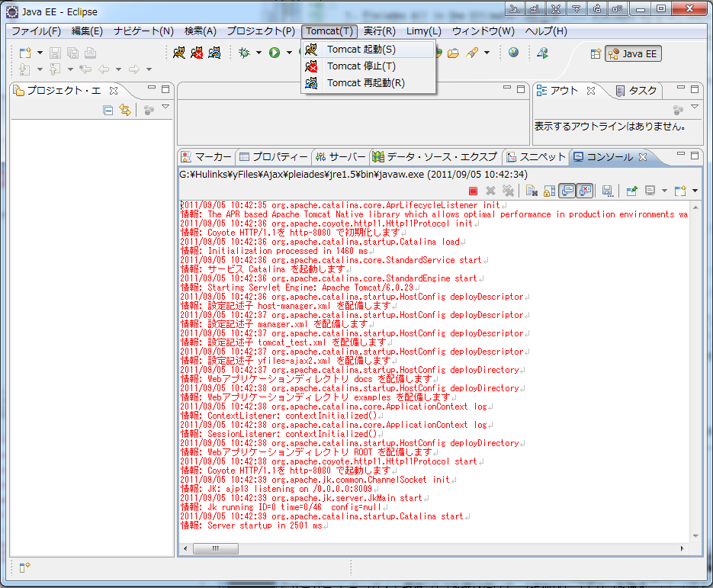Image resolution: width=713 pixels, height=588 pixels.
Task: Switch to the サーバー tab
Action: point(341,157)
